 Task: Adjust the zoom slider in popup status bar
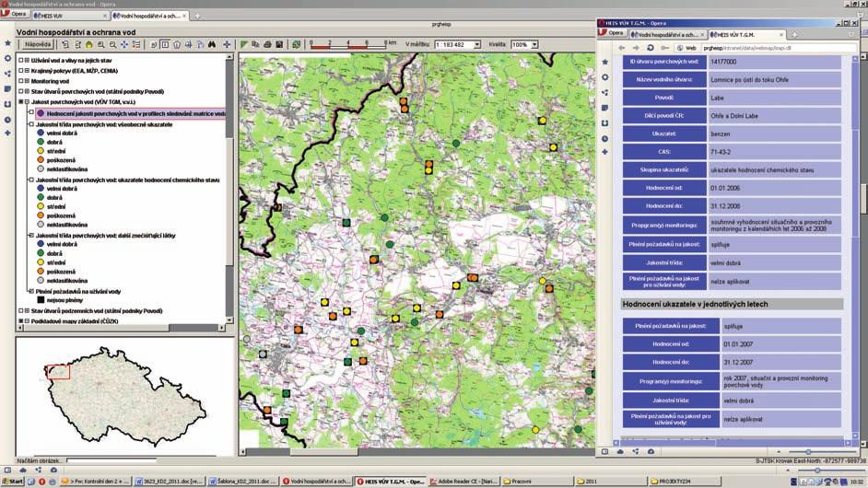coord(808,452)
